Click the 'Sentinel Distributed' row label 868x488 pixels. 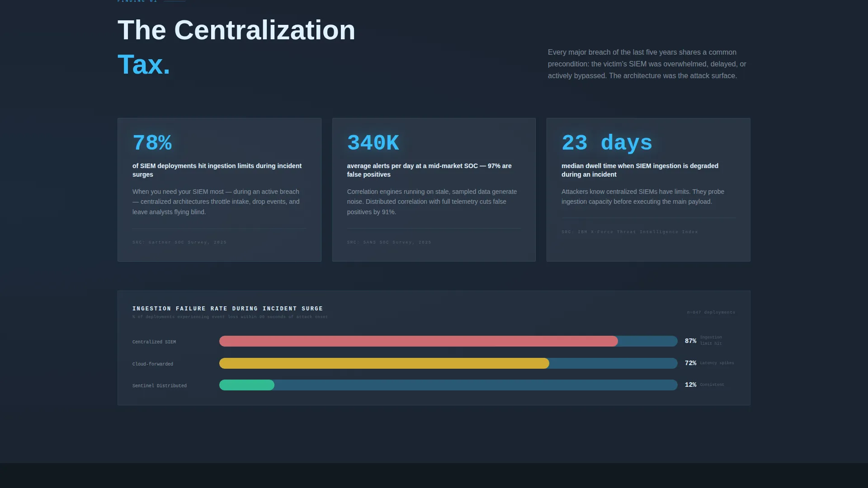[x=160, y=386]
